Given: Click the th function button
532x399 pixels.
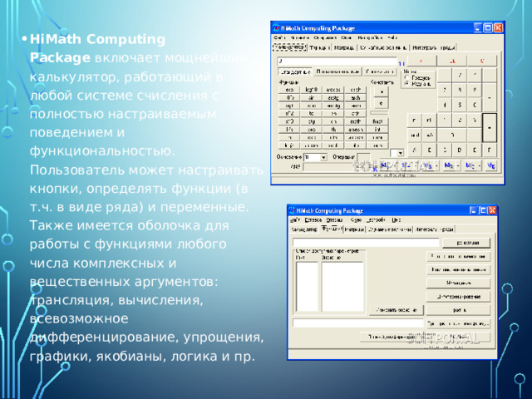Looking at the screenshot, I should coord(333,130).
